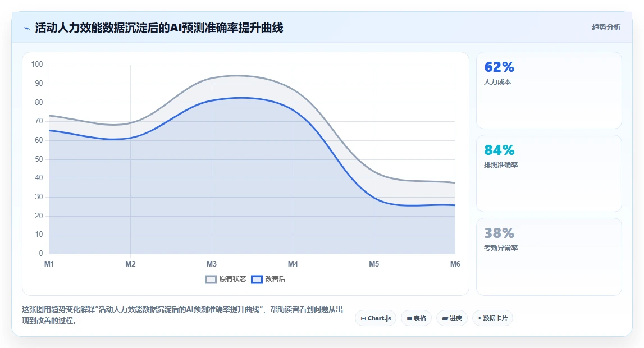
Task: Click the 人力成本 label
Action: tap(497, 81)
